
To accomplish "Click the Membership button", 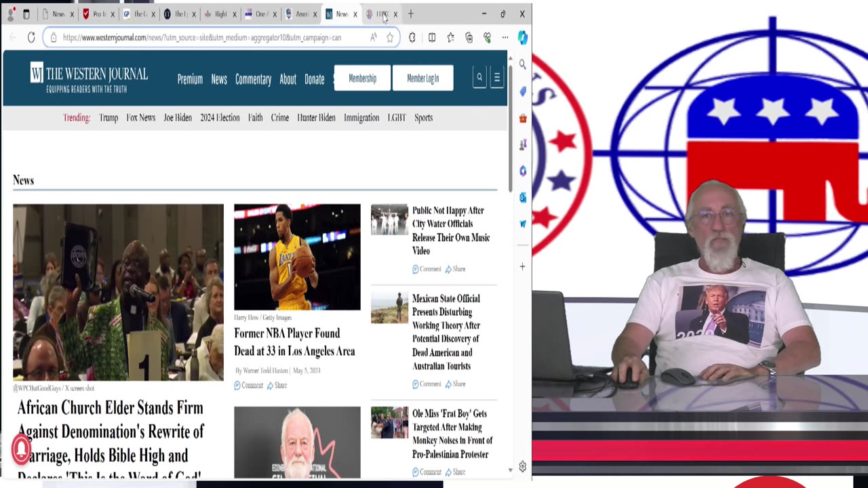I will 362,78.
